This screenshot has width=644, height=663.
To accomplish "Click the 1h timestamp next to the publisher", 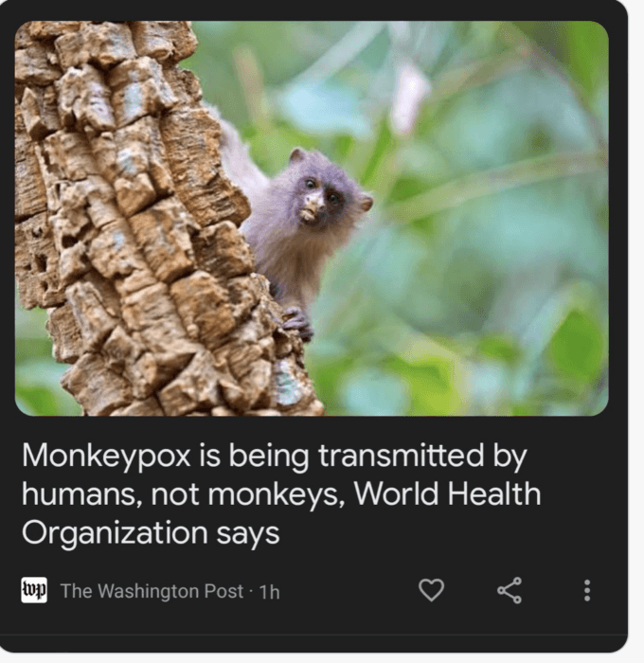I will pyautogui.click(x=269, y=592).
